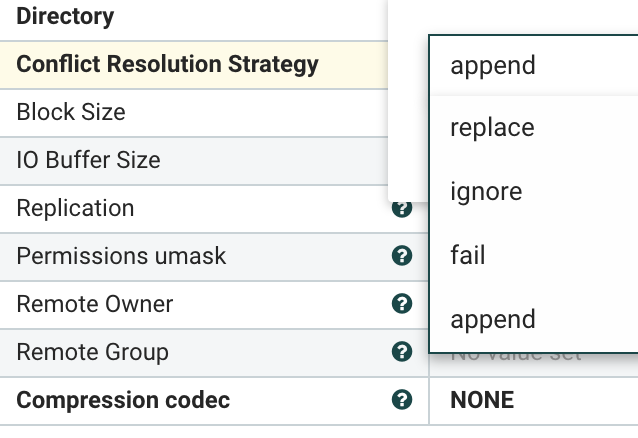The image size is (638, 438).
Task: Click the Replication property label
Action: point(75,208)
